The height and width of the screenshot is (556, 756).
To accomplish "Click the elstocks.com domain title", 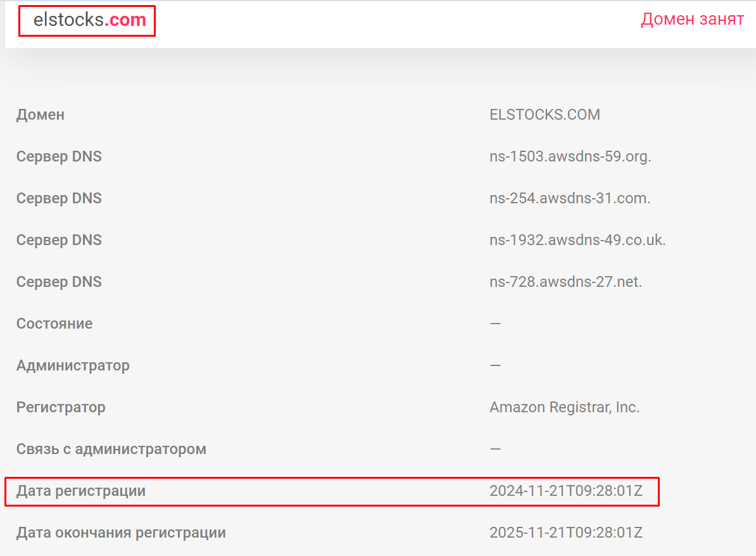I will pyautogui.click(x=90, y=20).
